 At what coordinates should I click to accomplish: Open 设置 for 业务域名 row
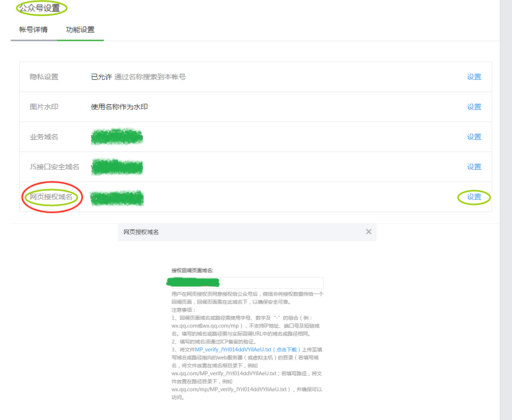tap(473, 137)
